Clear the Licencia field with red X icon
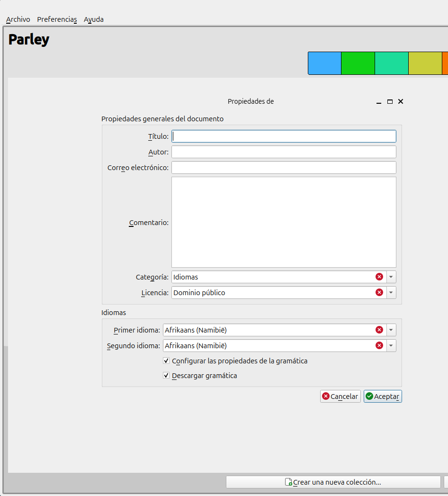448x496 pixels. pos(379,293)
